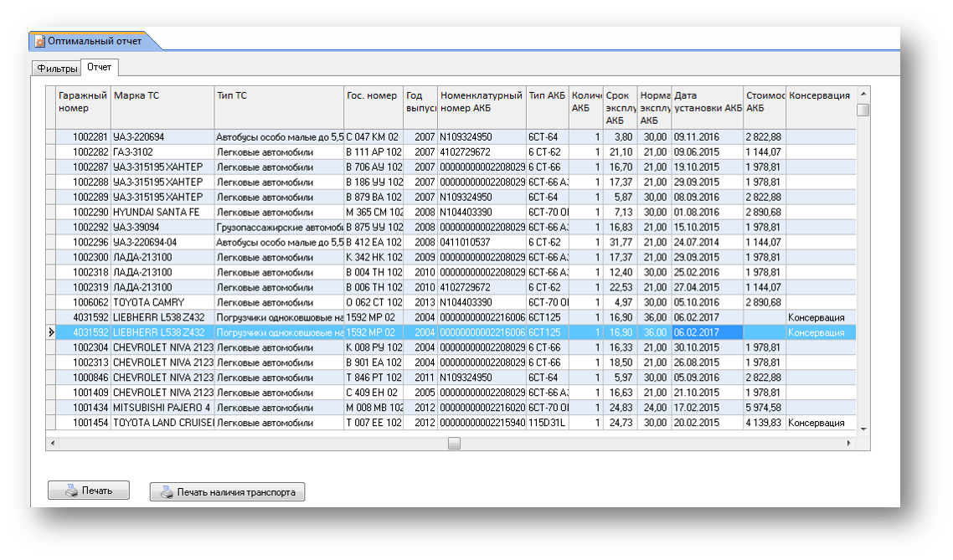Click the Оптимальный отчет tab icon
The width and height of the screenshot is (953, 560).
point(39,41)
